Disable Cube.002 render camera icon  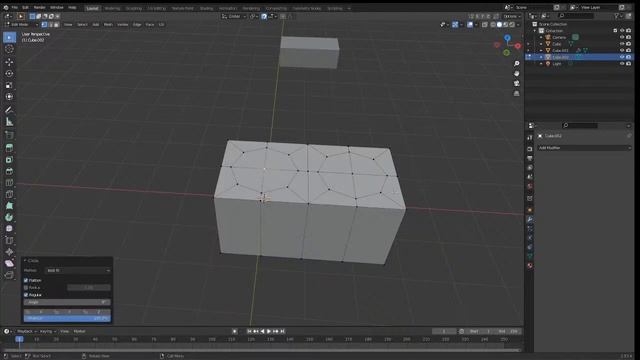click(629, 57)
